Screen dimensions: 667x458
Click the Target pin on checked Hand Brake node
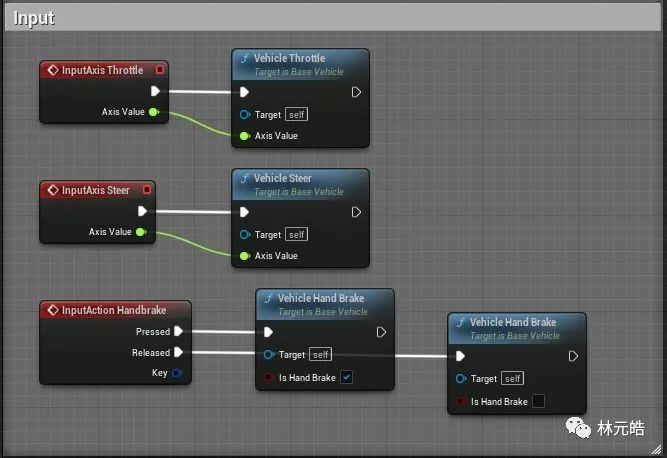click(269, 355)
